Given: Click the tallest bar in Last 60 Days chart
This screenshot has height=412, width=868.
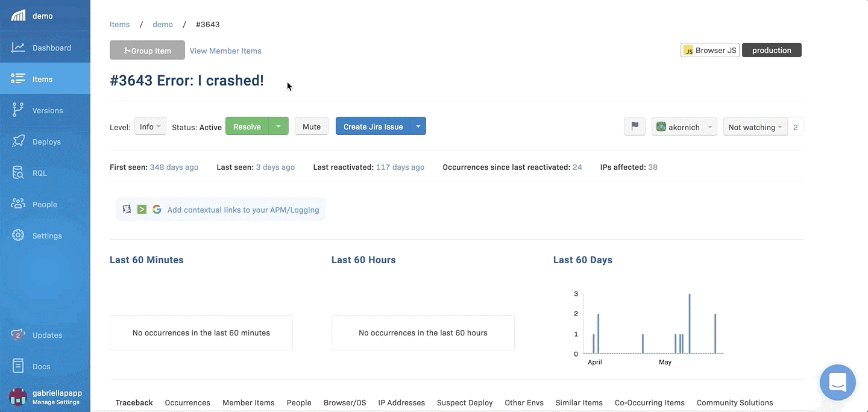Looking at the screenshot, I should point(689,323).
